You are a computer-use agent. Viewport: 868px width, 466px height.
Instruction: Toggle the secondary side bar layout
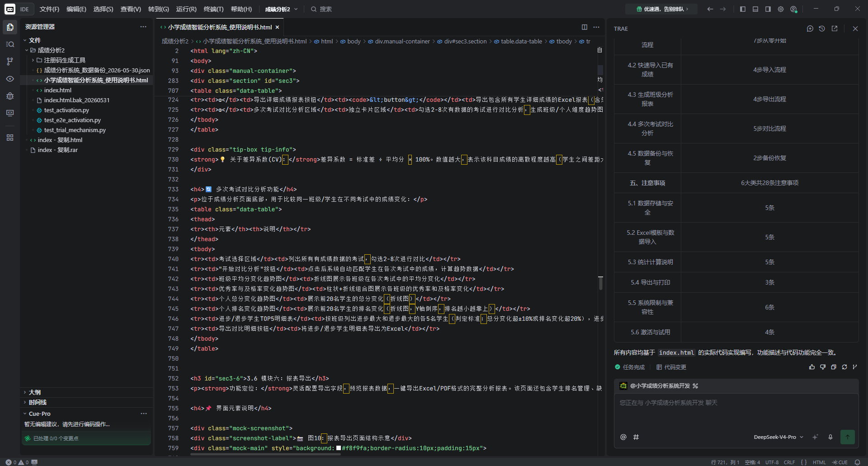768,9
